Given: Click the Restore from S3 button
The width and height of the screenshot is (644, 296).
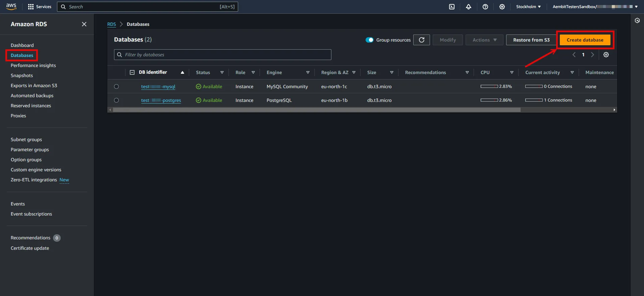Looking at the screenshot, I should [x=531, y=40].
